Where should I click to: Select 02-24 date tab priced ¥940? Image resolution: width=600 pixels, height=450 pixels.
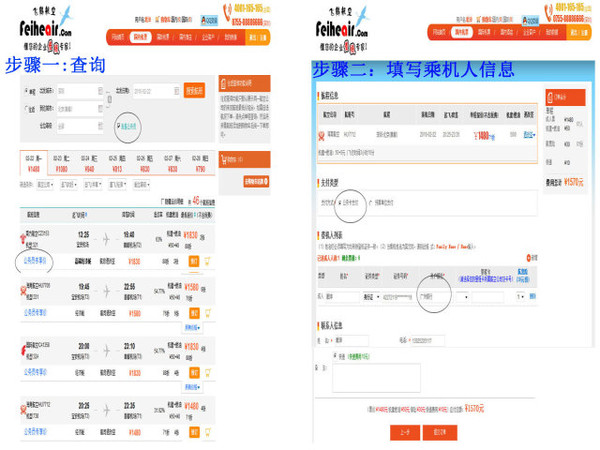coord(89,163)
